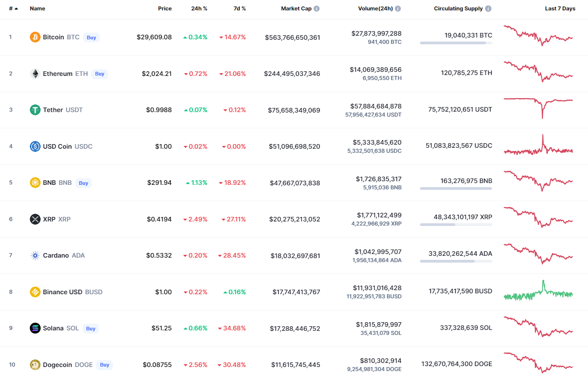Click the BNB yellow logo icon
Image resolution: width=588 pixels, height=381 pixels.
click(x=35, y=183)
